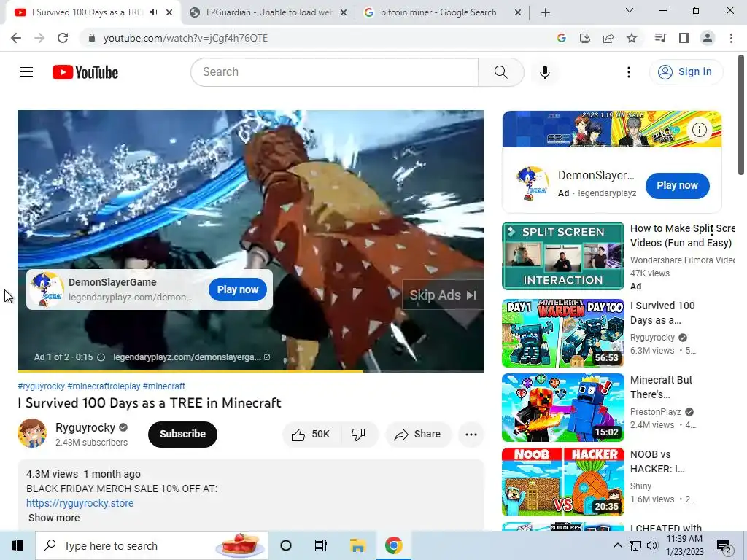The image size is (747, 560).
Task: Switch to E2Guardian tab
Action: tap(268, 12)
